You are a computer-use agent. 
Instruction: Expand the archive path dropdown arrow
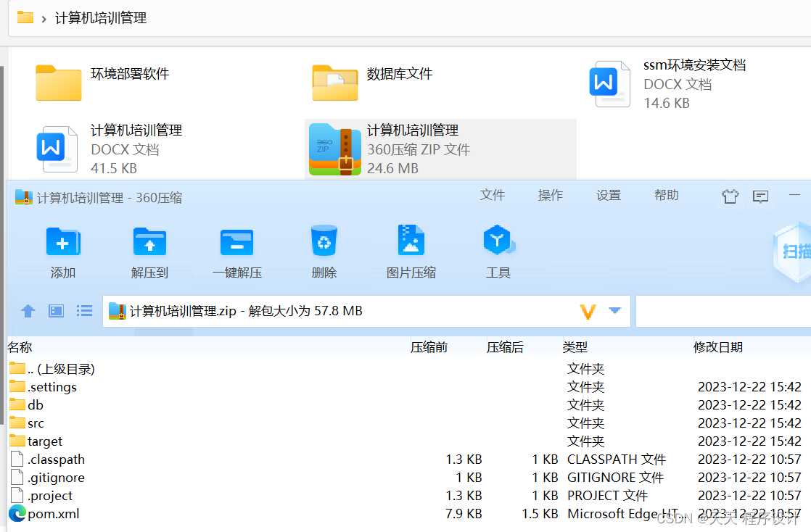614,311
